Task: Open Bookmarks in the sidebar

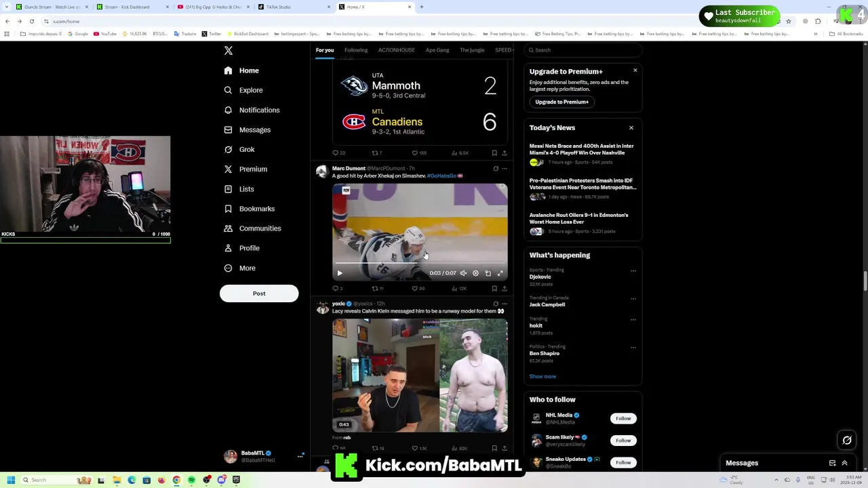Action: pos(249,209)
